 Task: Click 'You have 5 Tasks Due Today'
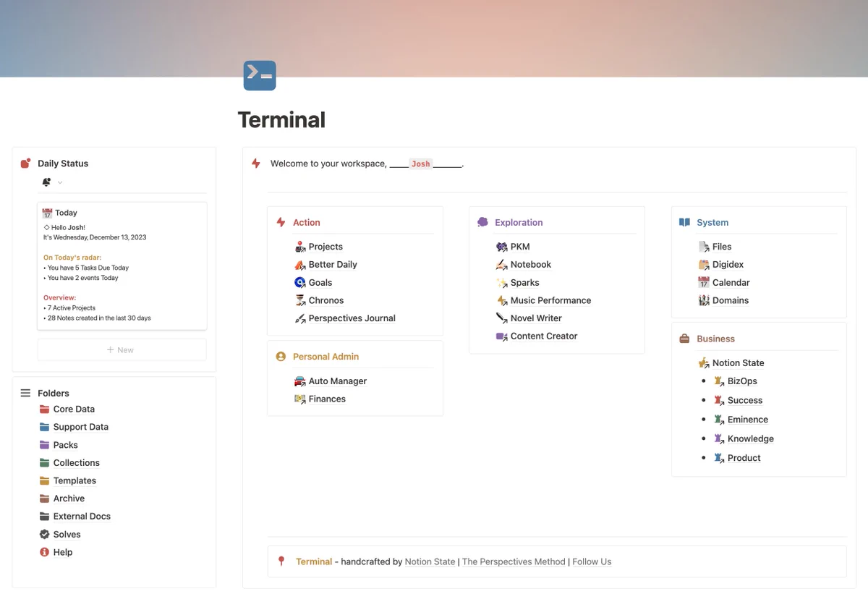pyautogui.click(x=88, y=268)
